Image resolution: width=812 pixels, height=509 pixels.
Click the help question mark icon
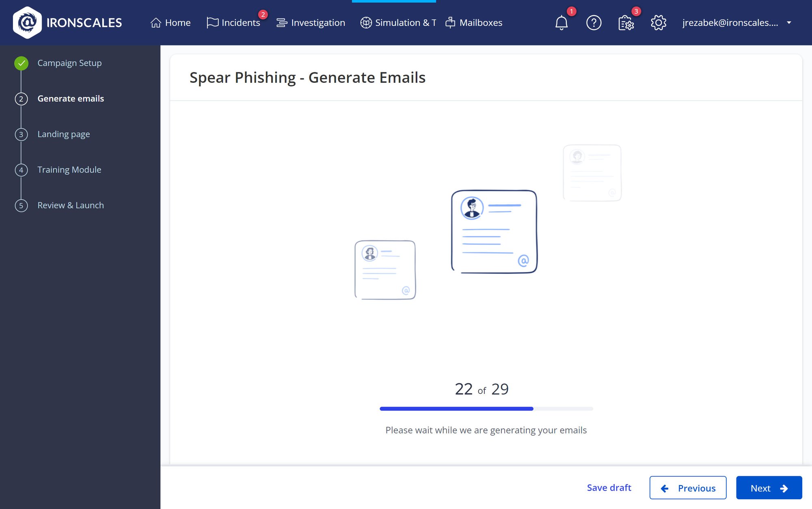pos(593,22)
